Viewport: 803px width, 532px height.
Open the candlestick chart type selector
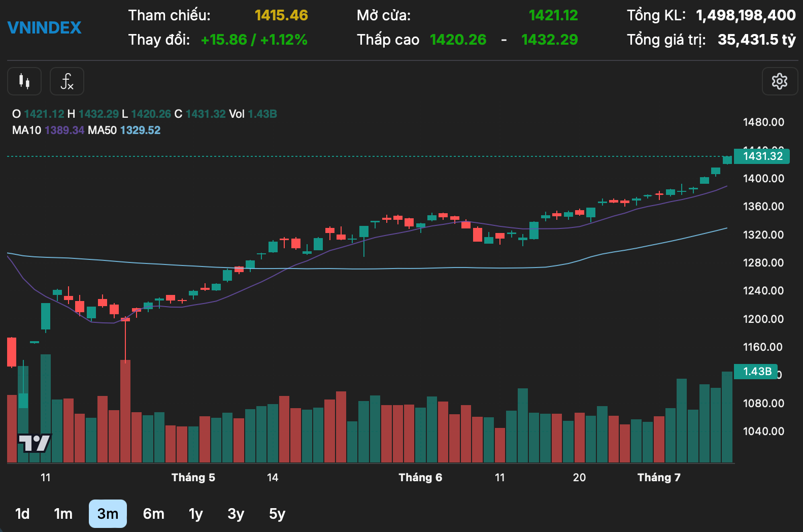coord(24,81)
